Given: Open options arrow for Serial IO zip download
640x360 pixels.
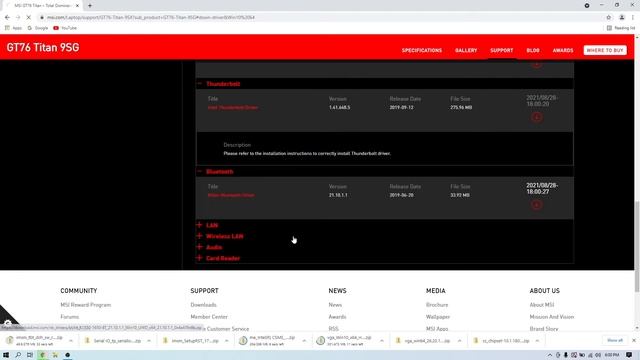Looking at the screenshot, I should click(x=149, y=340).
